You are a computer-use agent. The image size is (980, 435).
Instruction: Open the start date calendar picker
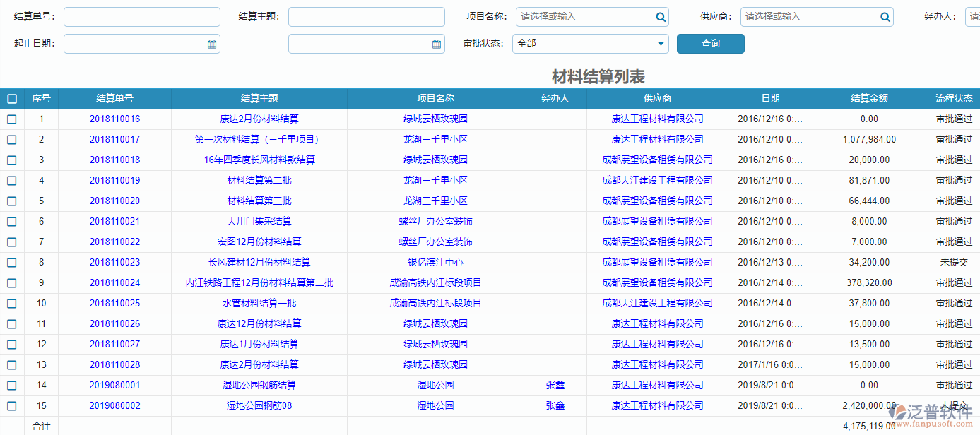(211, 43)
